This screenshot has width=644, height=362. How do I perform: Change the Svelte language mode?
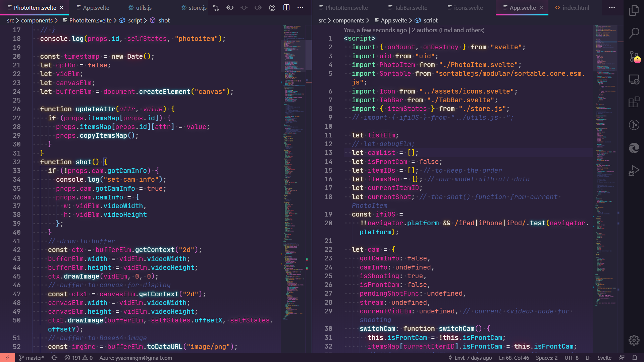tap(604, 358)
